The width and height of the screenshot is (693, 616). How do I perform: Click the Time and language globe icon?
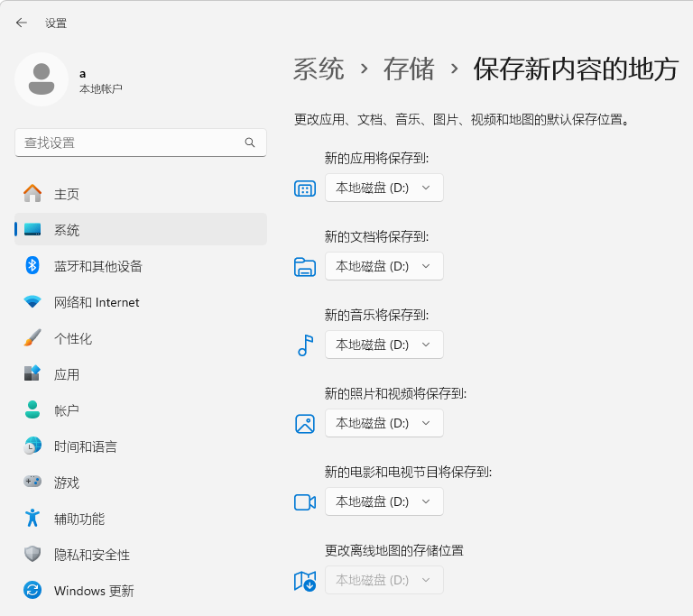(32, 446)
